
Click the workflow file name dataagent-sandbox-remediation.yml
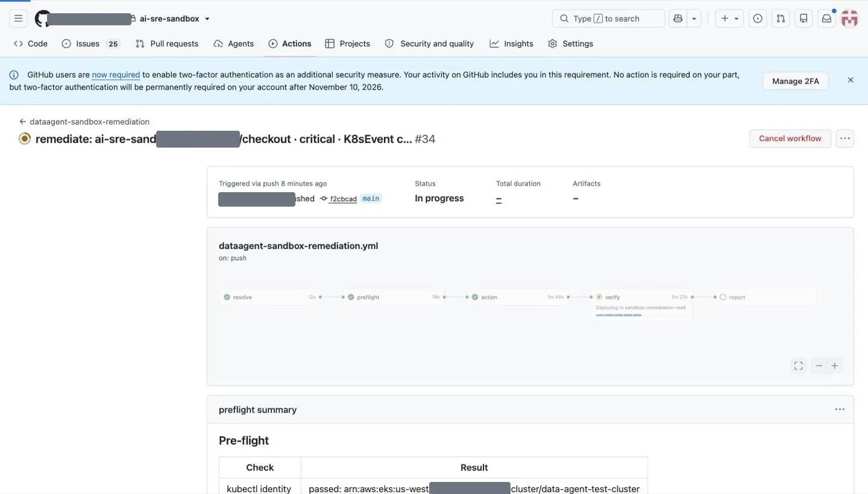[x=298, y=246]
